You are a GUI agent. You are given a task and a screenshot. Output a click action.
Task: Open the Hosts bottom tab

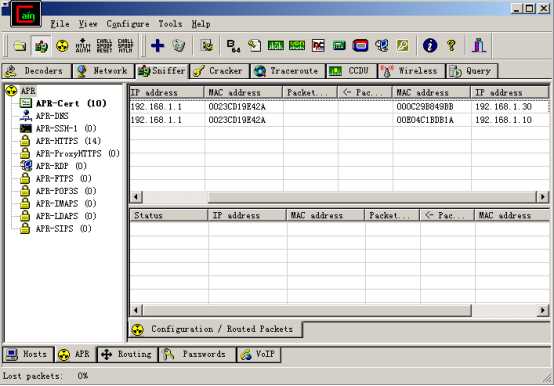28,354
